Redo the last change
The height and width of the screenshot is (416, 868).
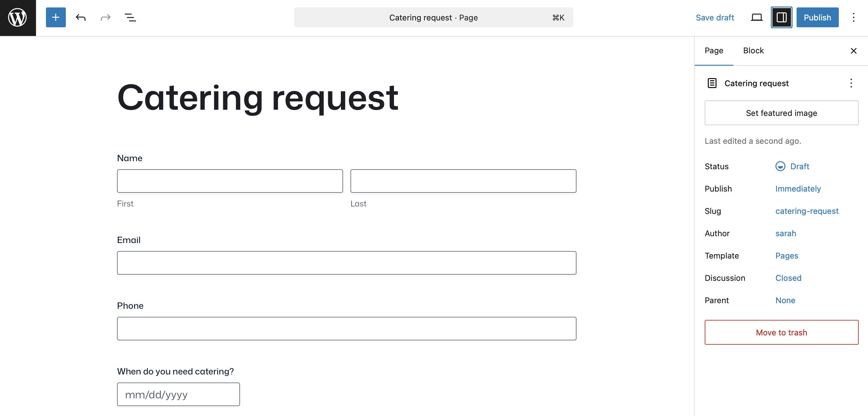tap(105, 17)
